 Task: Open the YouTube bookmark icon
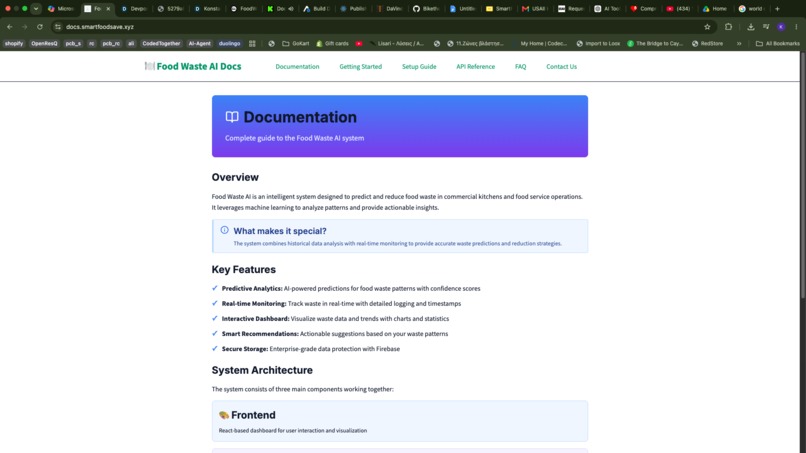[x=359, y=44]
